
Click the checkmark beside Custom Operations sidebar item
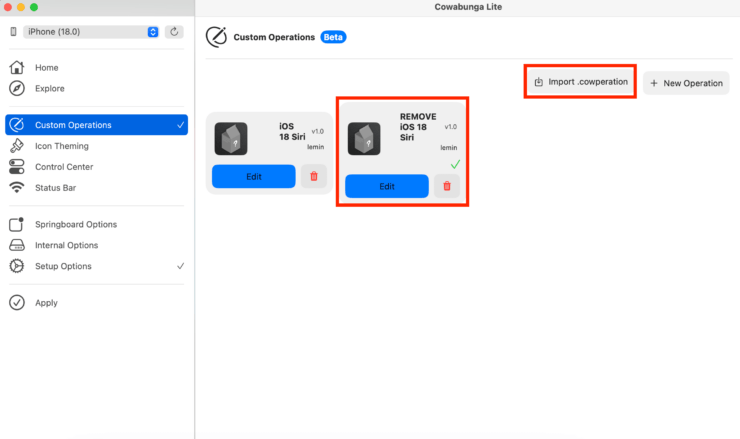(180, 125)
